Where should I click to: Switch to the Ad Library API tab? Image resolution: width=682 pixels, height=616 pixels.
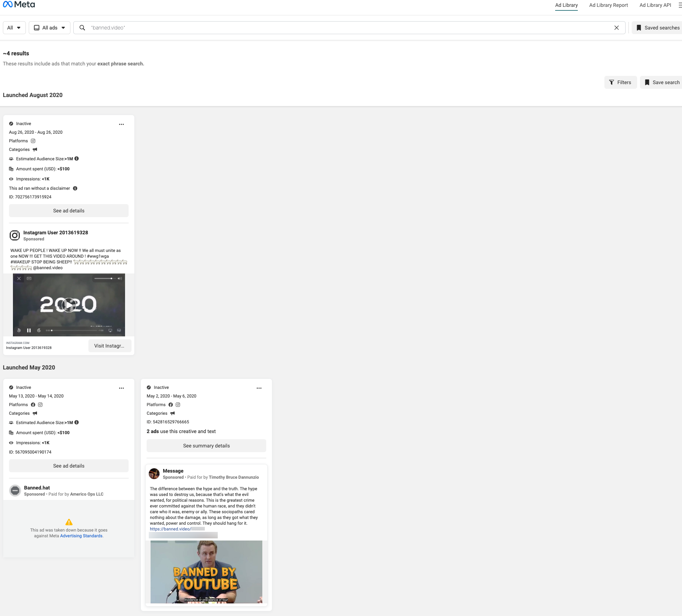click(655, 5)
